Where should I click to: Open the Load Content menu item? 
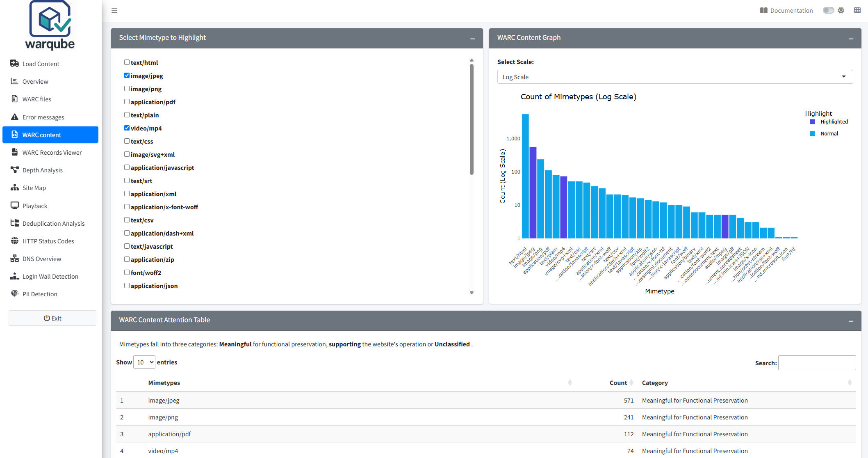coord(50,64)
